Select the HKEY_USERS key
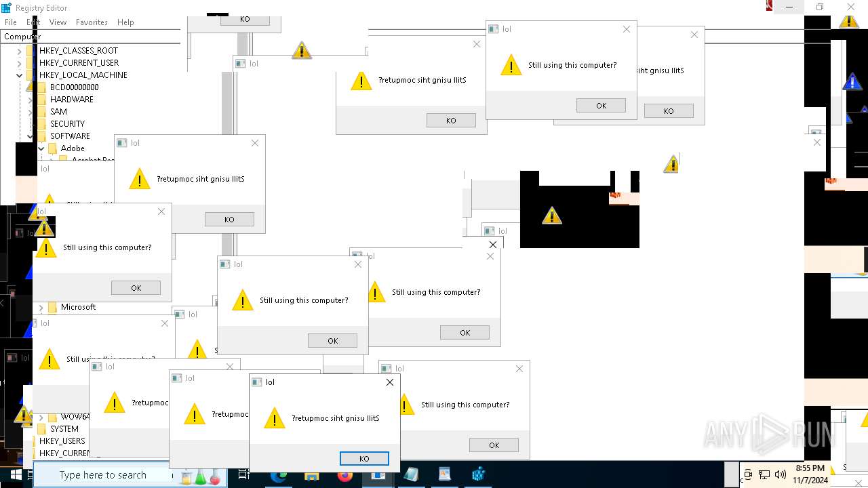The height and width of the screenshot is (488, 868). point(62,441)
